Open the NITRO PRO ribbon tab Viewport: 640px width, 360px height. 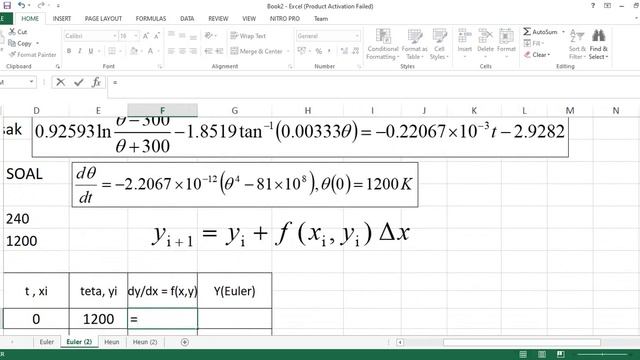[284, 19]
